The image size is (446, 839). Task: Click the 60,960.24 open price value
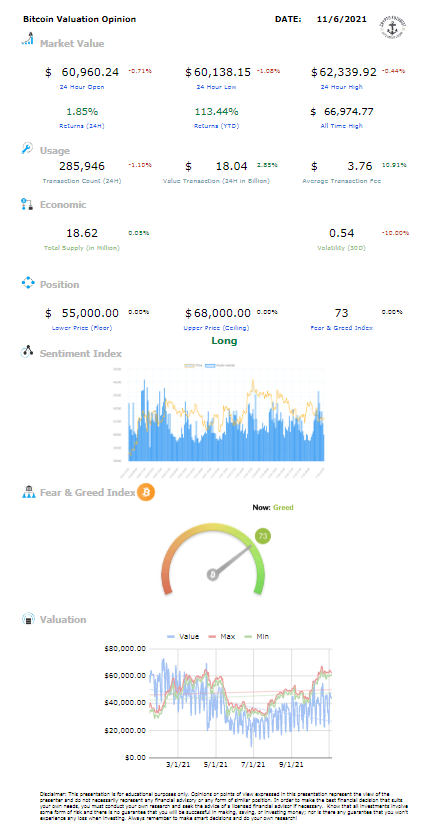89,72
